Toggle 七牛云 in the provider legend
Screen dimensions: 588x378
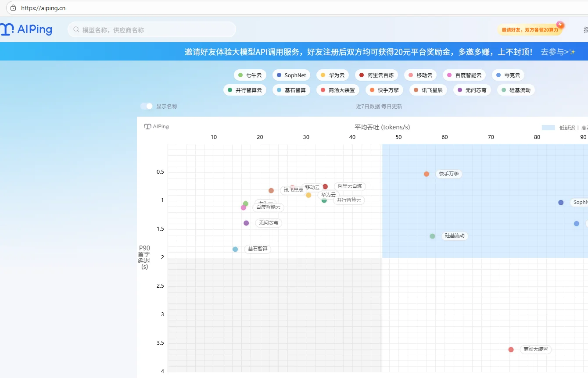click(x=250, y=75)
